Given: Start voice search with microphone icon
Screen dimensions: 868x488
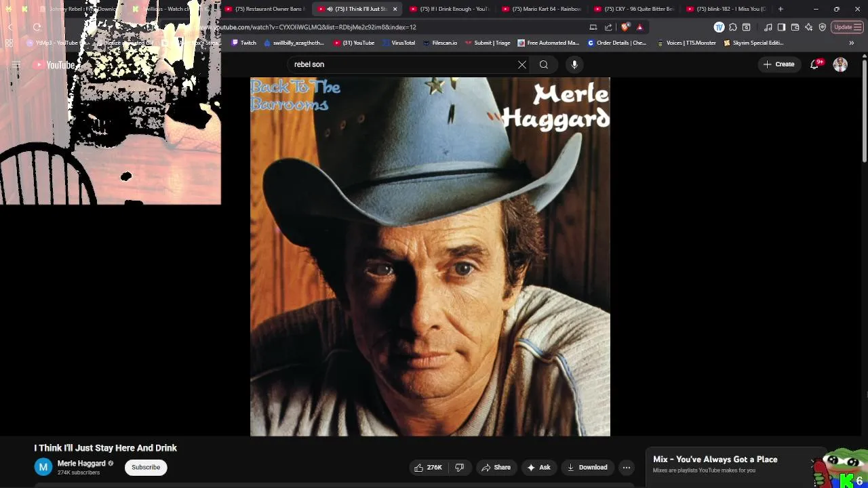Looking at the screenshot, I should (574, 64).
